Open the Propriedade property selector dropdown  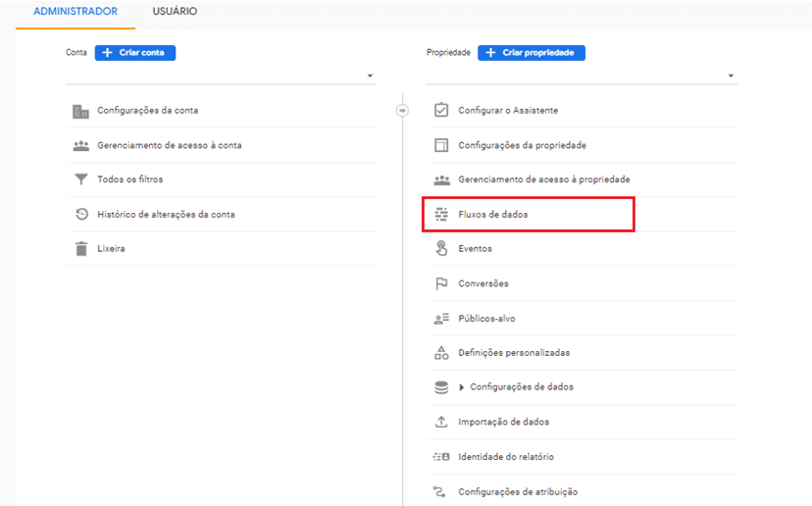(582, 76)
